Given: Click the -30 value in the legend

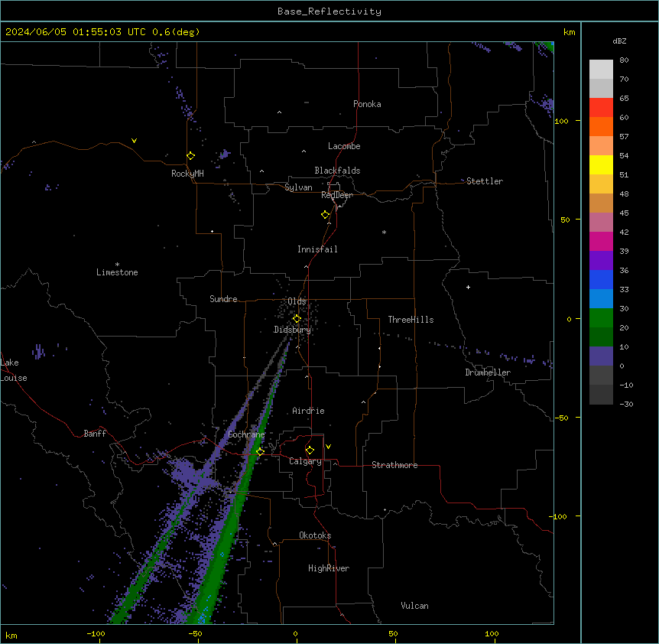Looking at the screenshot, I should coord(626,405).
